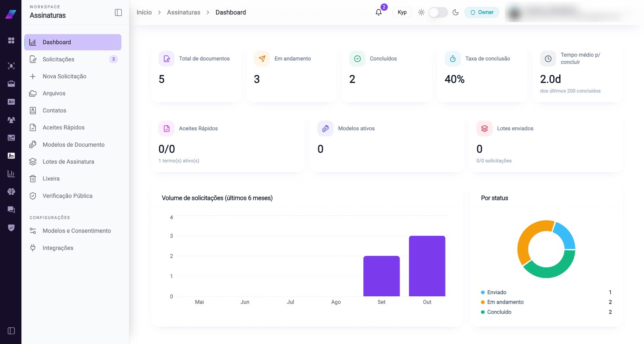Screen dimensions: 644x344
Task: Open the bar chart analytics rail icon
Action: click(x=11, y=174)
